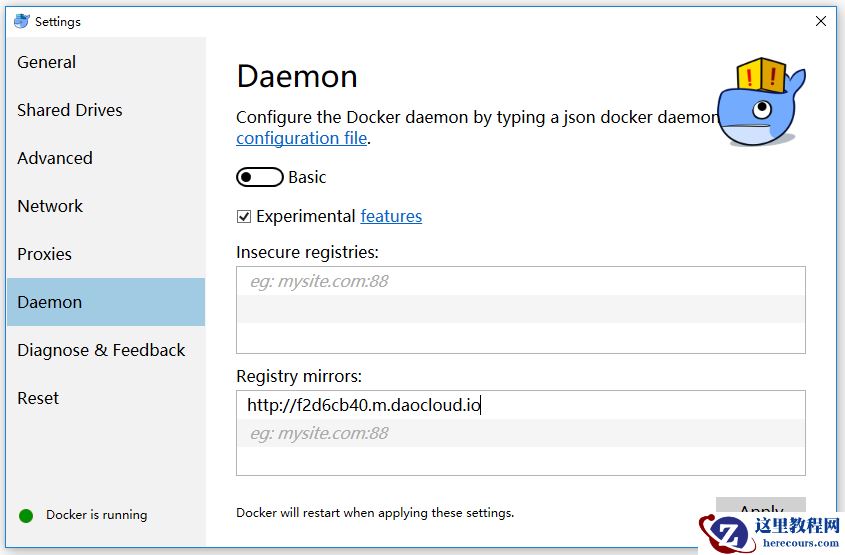Toggle the Basic mode switch
The image size is (845, 555).
(259, 177)
